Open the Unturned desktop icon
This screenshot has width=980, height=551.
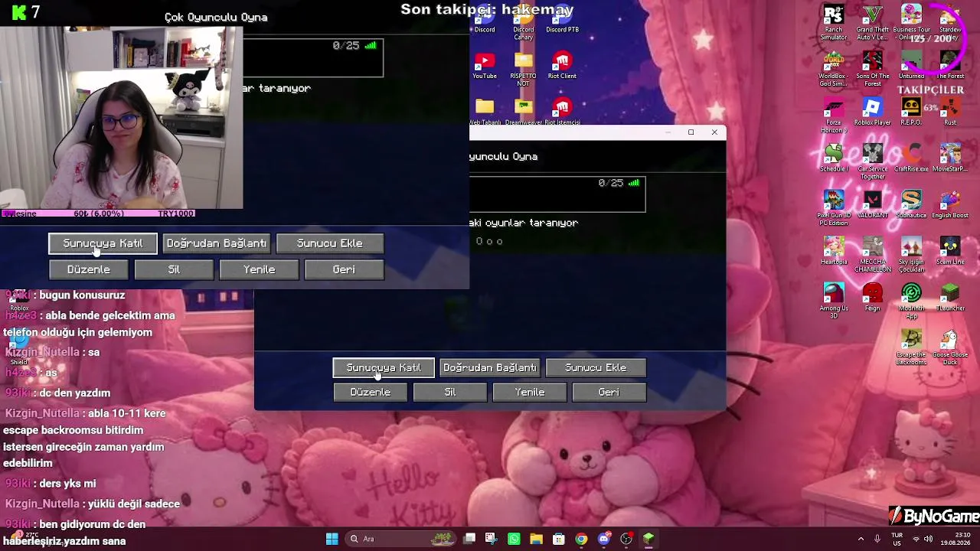coord(911,66)
